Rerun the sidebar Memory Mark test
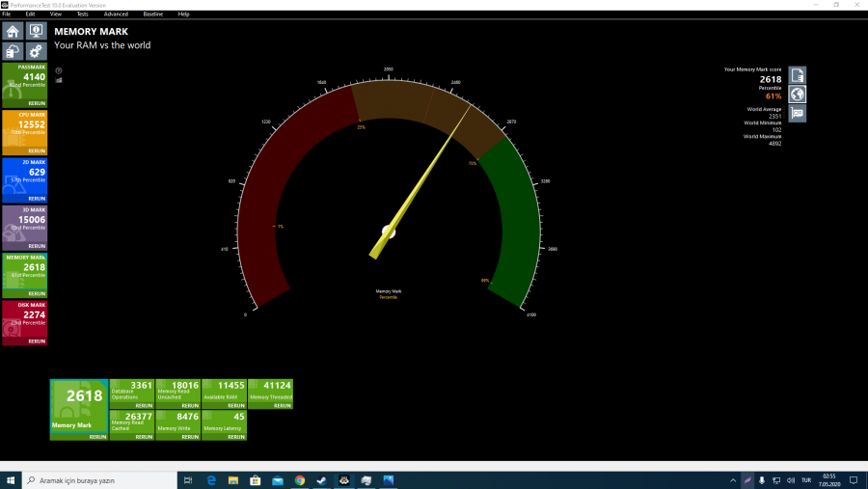This screenshot has height=489, width=868. point(37,294)
